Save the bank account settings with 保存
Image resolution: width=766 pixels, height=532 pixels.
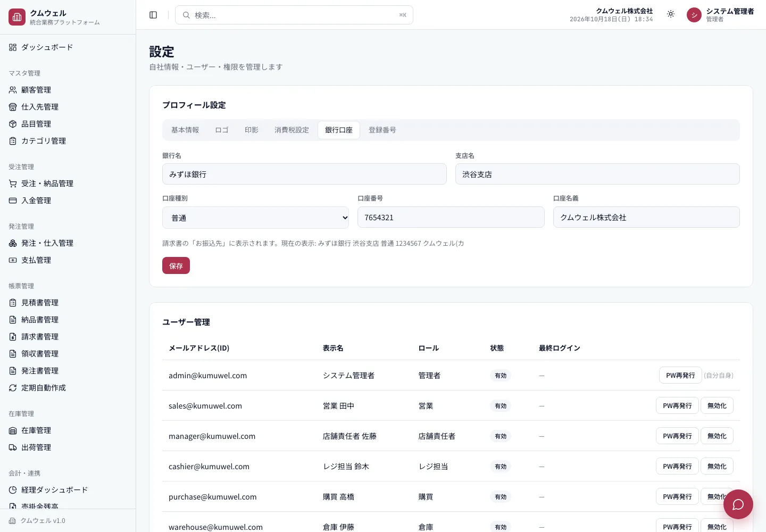(176, 265)
